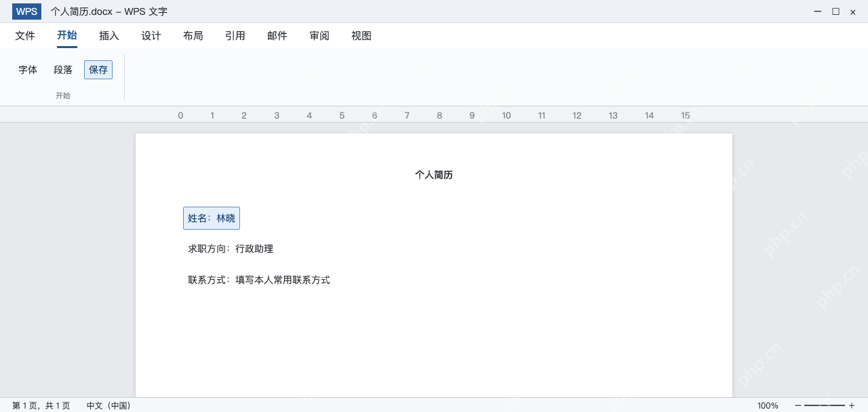The width and height of the screenshot is (868, 412).
Task: Click the 中文（中国） language indicator
Action: (108, 405)
